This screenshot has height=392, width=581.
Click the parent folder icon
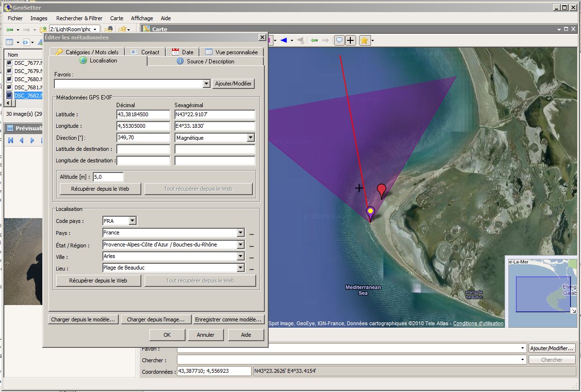(43, 30)
